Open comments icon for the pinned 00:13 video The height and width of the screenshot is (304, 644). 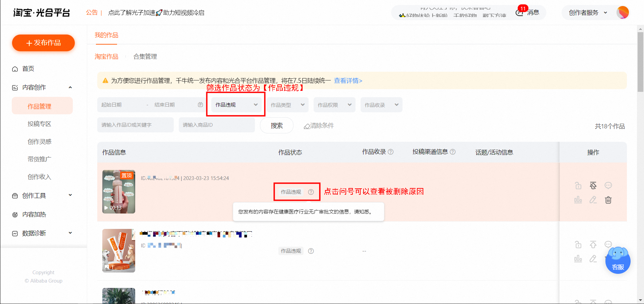pyautogui.click(x=608, y=185)
